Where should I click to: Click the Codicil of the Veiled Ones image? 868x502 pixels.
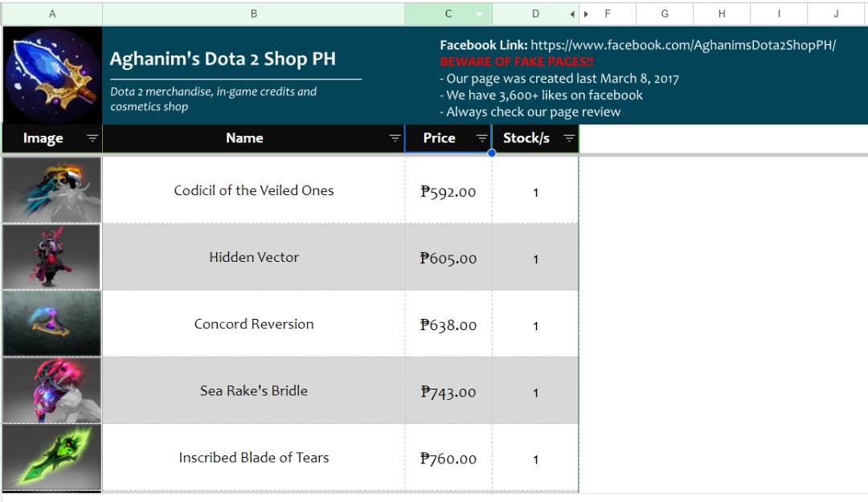coord(52,190)
